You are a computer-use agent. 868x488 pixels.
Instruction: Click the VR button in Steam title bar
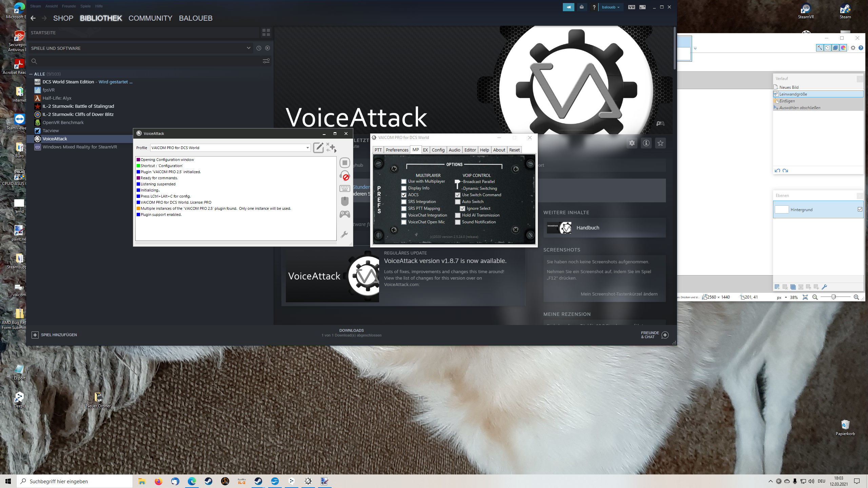tap(631, 7)
